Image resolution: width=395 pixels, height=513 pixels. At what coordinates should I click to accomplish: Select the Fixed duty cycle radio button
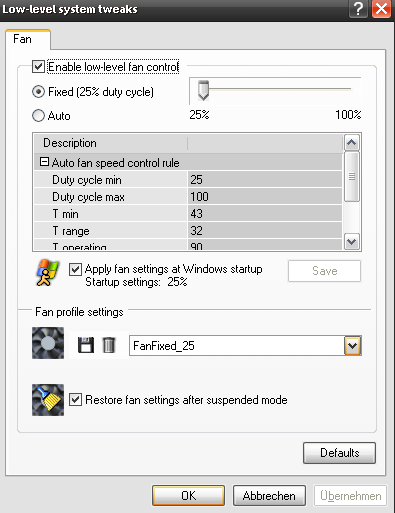[38, 92]
